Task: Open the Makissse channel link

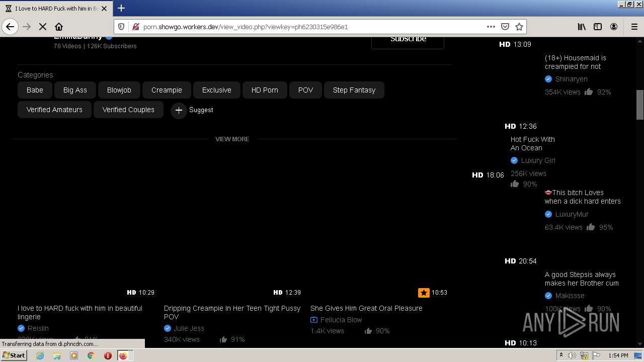Action: click(570, 296)
